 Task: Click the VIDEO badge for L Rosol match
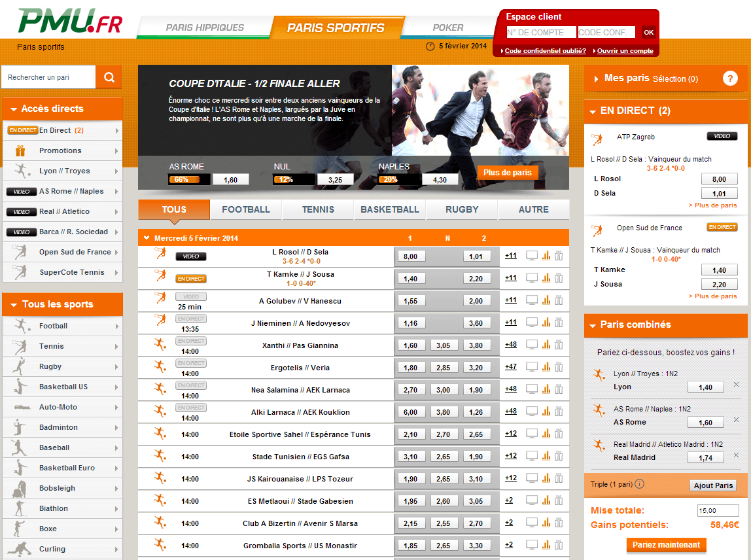coord(190,256)
